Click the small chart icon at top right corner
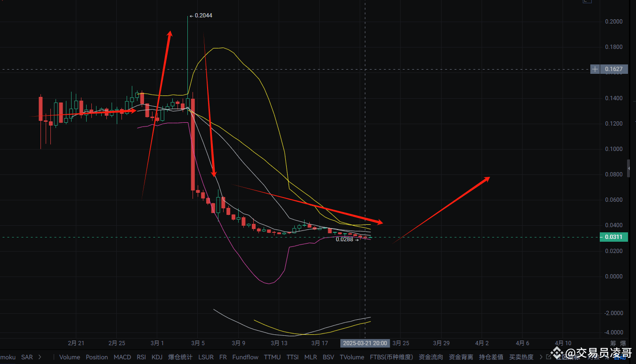This screenshot has width=636, height=364. (x=587, y=2)
